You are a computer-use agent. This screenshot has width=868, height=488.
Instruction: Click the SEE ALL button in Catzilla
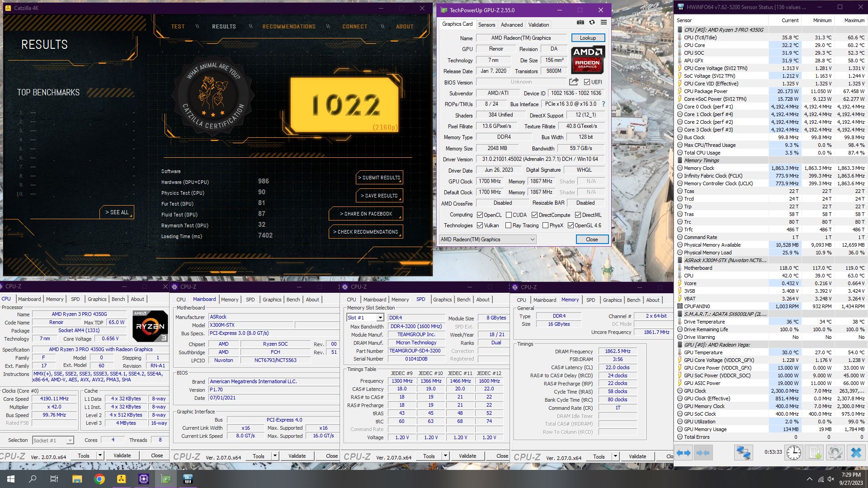[x=117, y=212]
